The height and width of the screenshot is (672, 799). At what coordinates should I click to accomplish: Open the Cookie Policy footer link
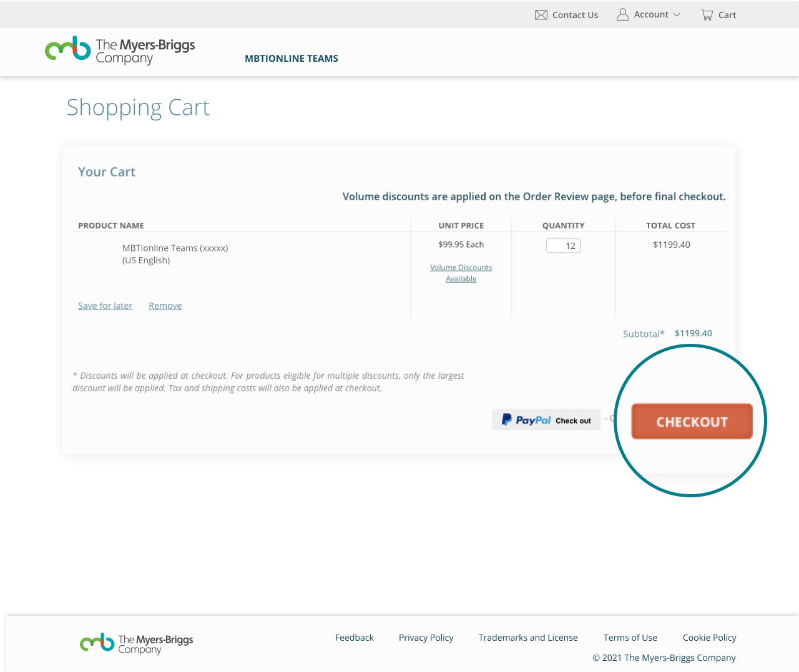710,638
